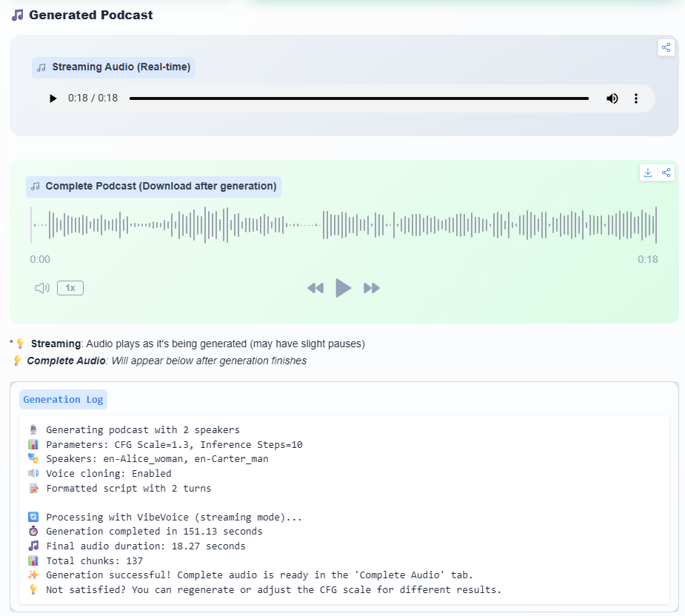Viewport: 685px width, 616px height.
Task: Open streaming player three-dot options menu
Action: coord(635,98)
